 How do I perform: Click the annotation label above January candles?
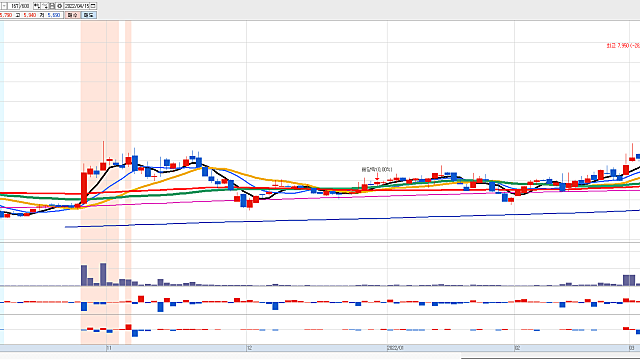[x=377, y=169]
